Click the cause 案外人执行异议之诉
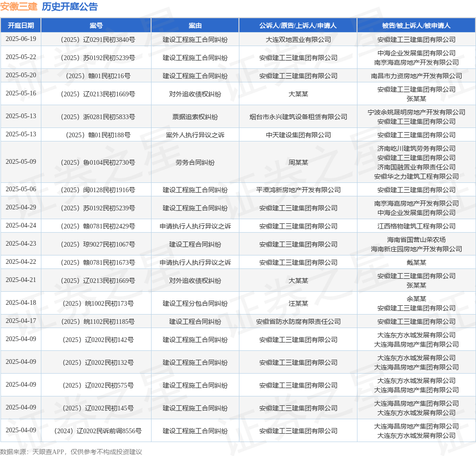The width and height of the screenshot is (476, 456). tap(195, 135)
